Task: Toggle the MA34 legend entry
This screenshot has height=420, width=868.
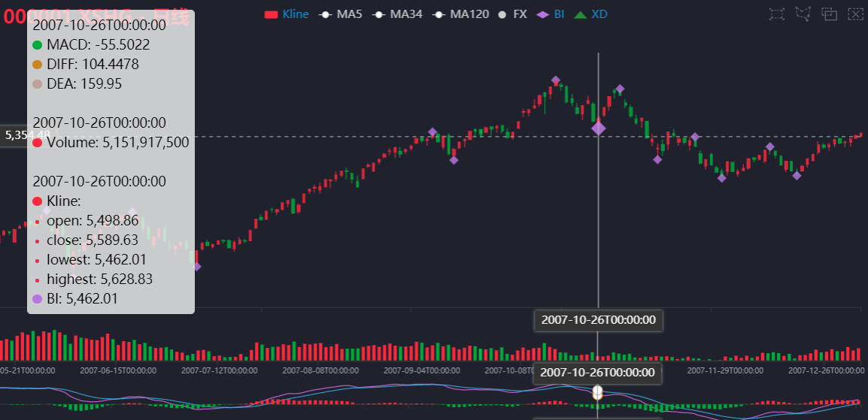Action: click(x=397, y=14)
